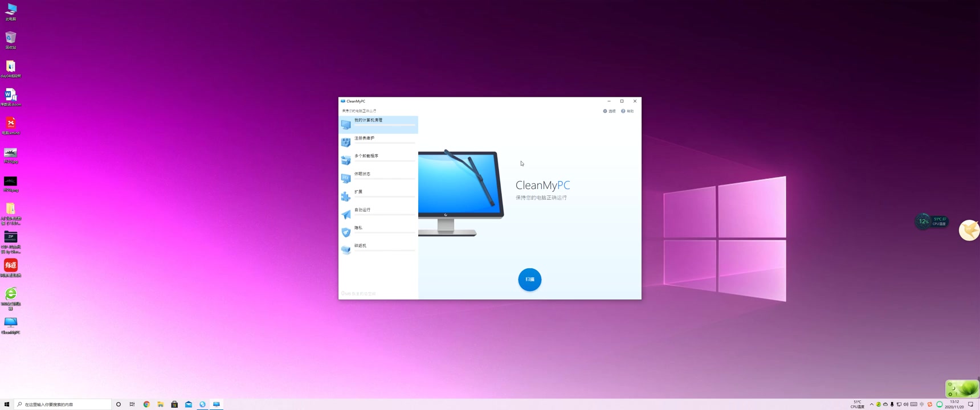Click the taskbar search box
This screenshot has height=410, width=980.
63,404
